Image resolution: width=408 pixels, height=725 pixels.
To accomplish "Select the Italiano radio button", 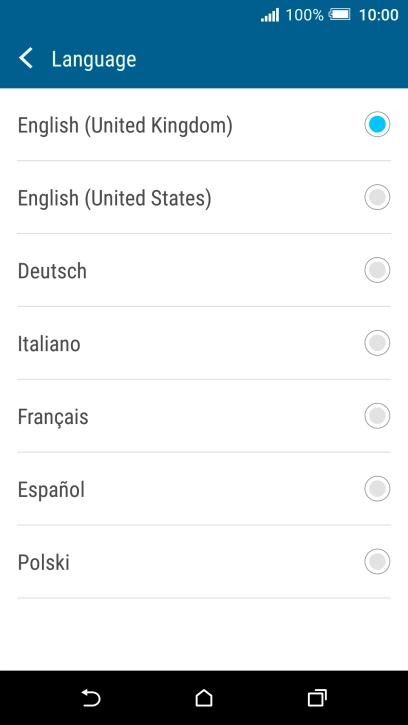I will (x=377, y=343).
